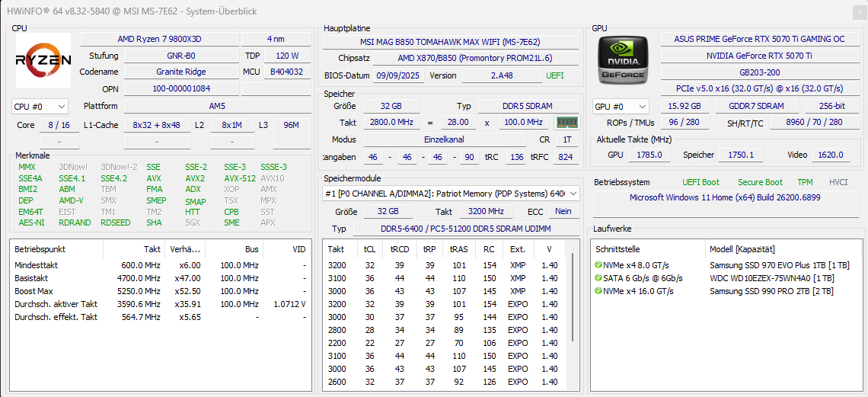This screenshot has width=868, height=397.
Task: Click green status icon of Samsung 990 PRO
Action: click(598, 290)
